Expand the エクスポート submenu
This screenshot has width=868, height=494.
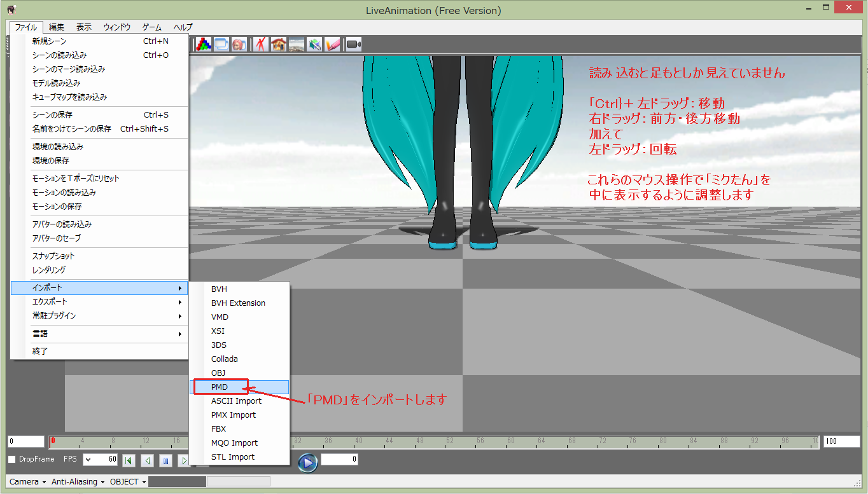tap(99, 302)
